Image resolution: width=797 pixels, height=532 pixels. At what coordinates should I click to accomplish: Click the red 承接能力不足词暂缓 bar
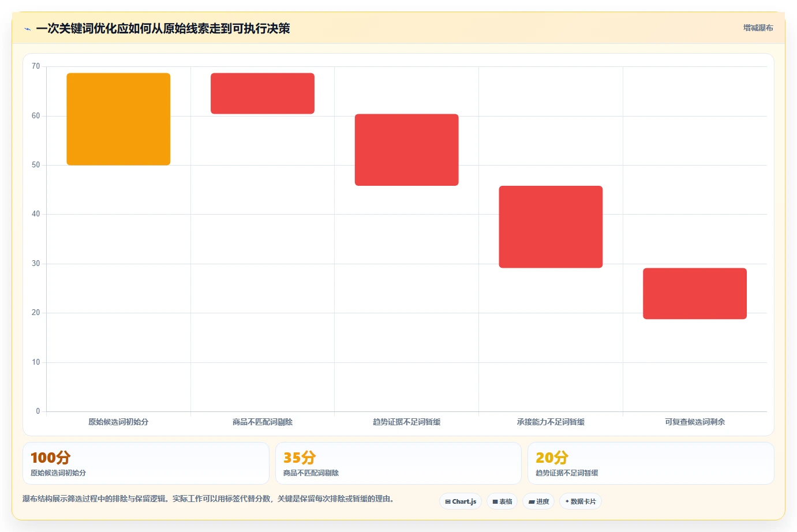(x=551, y=227)
